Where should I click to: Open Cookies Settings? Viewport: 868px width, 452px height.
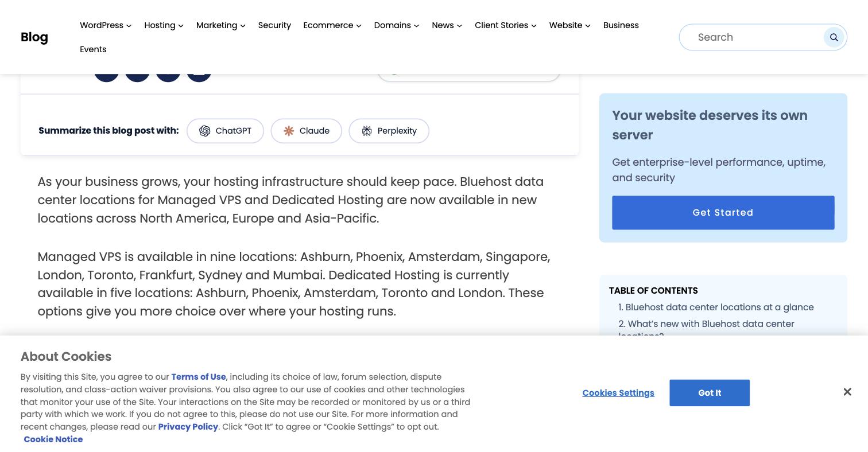[618, 393]
